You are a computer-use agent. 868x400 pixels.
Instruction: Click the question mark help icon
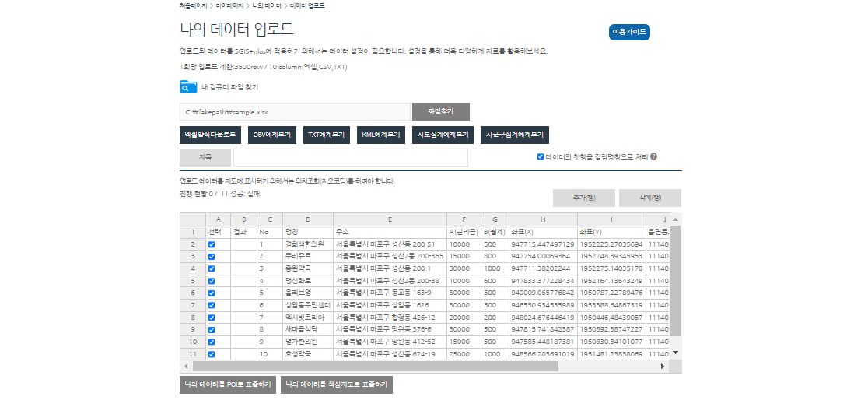(x=654, y=156)
